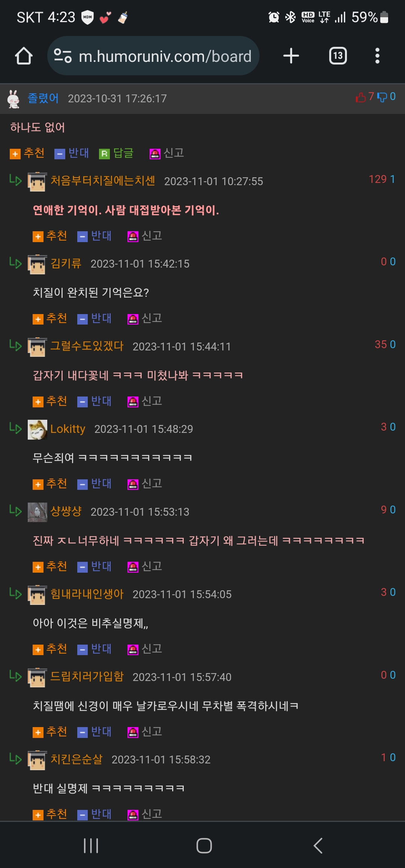This screenshot has width=405, height=868.
Task: Open 졸렸어 user profile name
Action: (x=43, y=98)
